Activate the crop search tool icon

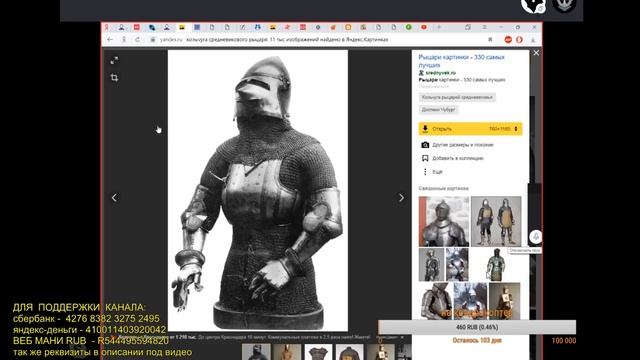coord(114,78)
